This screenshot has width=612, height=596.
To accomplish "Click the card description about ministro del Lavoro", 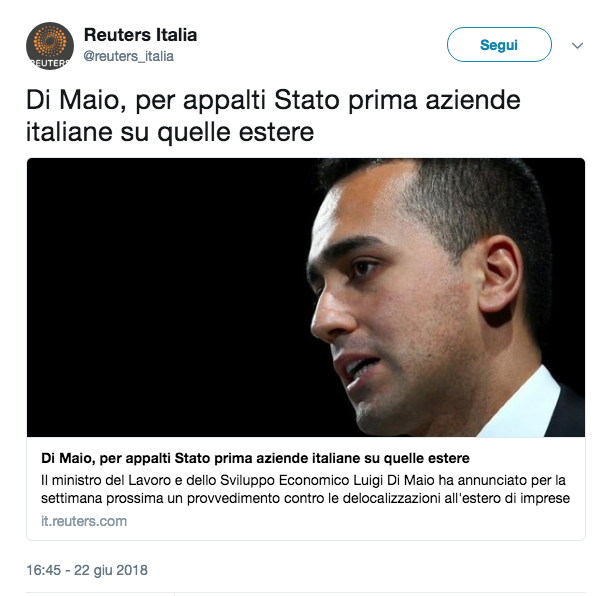I will pos(305,489).
